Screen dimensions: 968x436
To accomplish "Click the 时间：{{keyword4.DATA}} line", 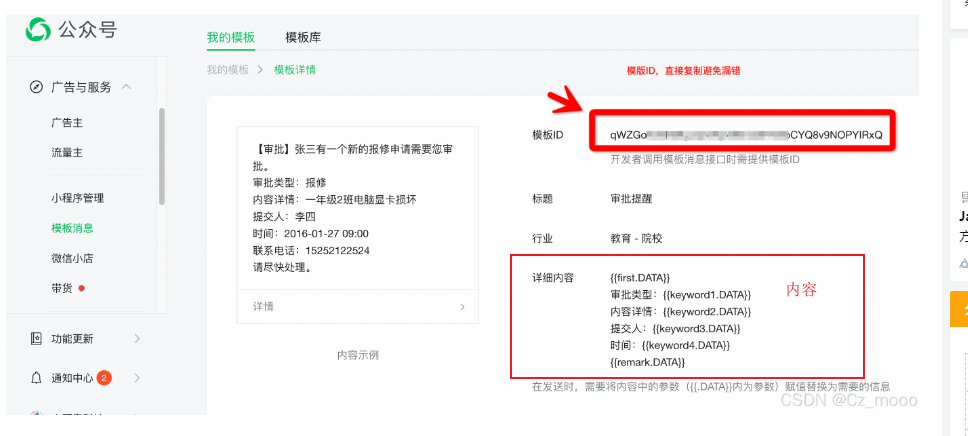I will 670,345.
